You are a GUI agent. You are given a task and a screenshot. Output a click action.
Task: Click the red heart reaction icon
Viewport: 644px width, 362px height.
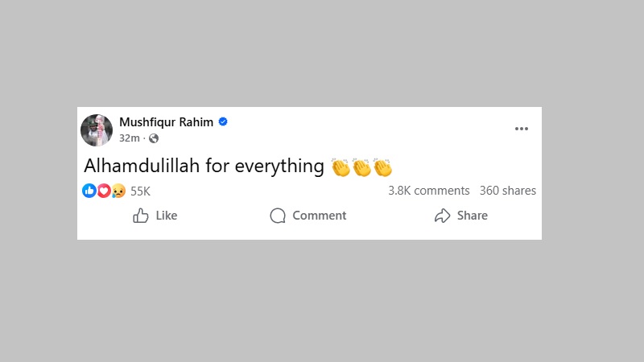[x=103, y=191]
